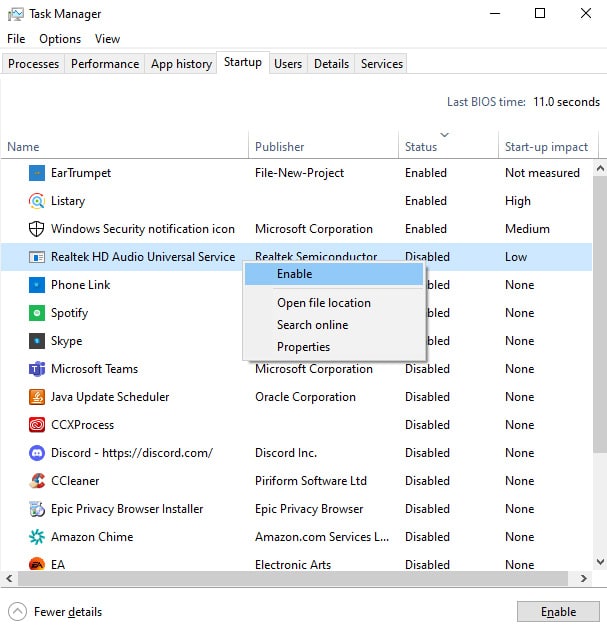Click the Amazon Chime icon
The height and width of the screenshot is (634, 607).
[x=37, y=537]
